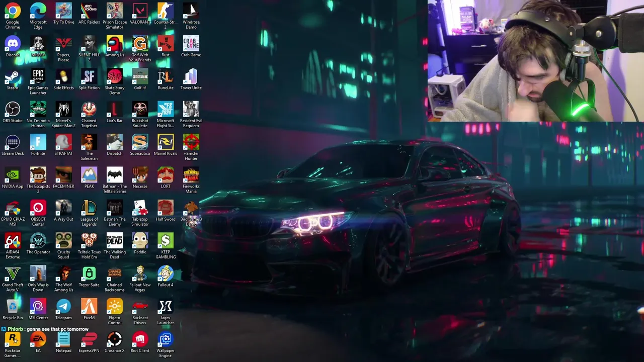Click the Papers, Please shortcut
This screenshot has height=362, width=644.
pyautogui.click(x=63, y=43)
